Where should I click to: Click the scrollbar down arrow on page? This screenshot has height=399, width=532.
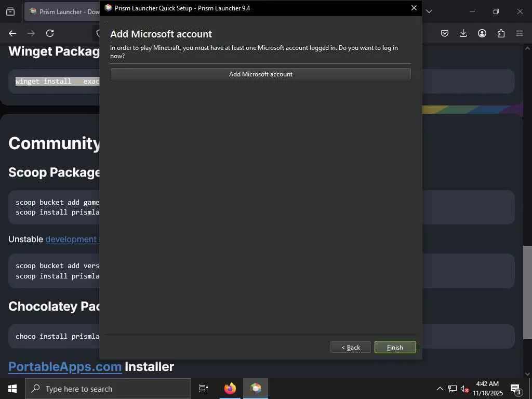click(x=527, y=374)
